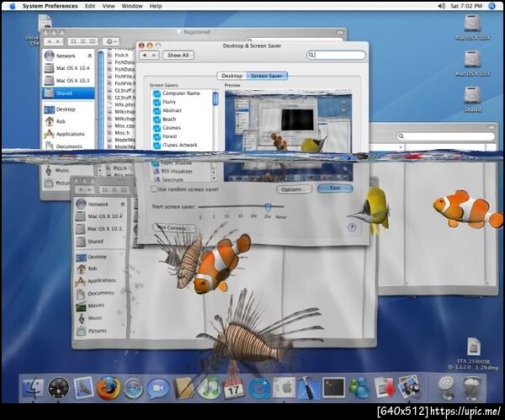Open iChat from the Dock
505x420 pixels.
158,388
